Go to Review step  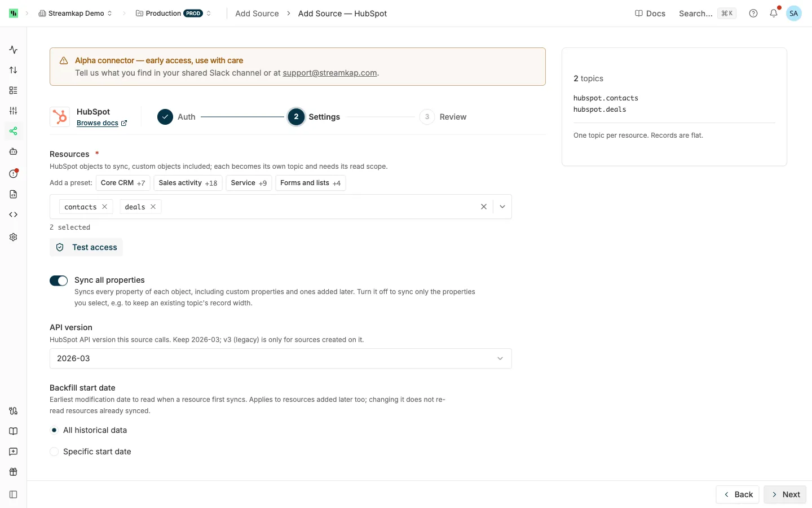(x=443, y=117)
